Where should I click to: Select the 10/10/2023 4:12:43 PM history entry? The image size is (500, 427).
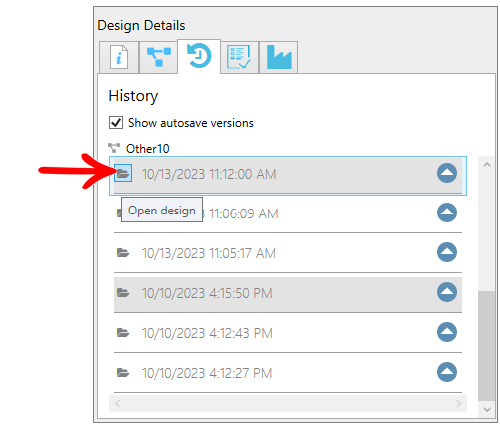(288, 333)
